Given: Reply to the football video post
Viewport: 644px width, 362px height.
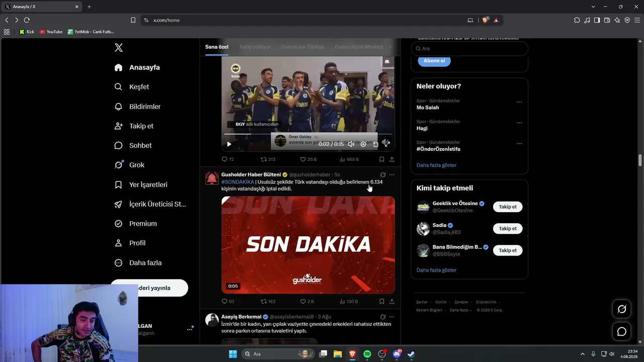Looking at the screenshot, I should pyautogui.click(x=227, y=159).
